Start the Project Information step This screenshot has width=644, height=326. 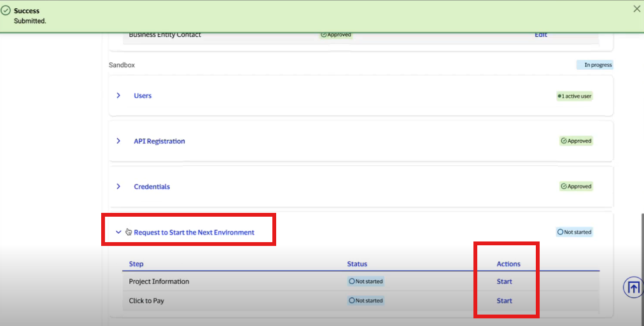[x=505, y=282]
